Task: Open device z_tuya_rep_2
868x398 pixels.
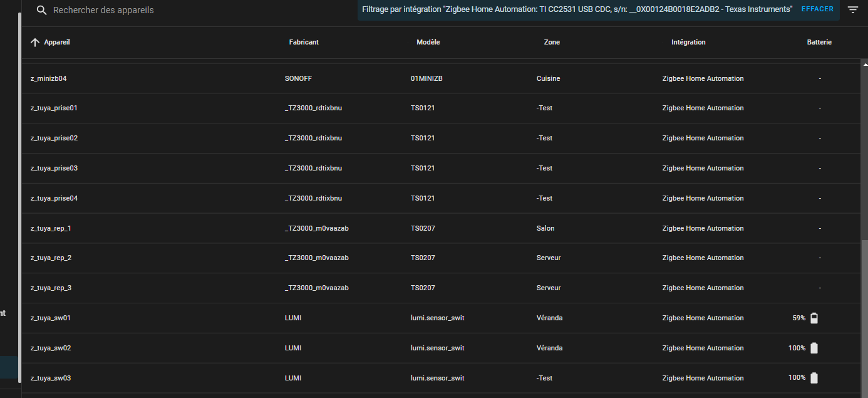Action: 51,258
